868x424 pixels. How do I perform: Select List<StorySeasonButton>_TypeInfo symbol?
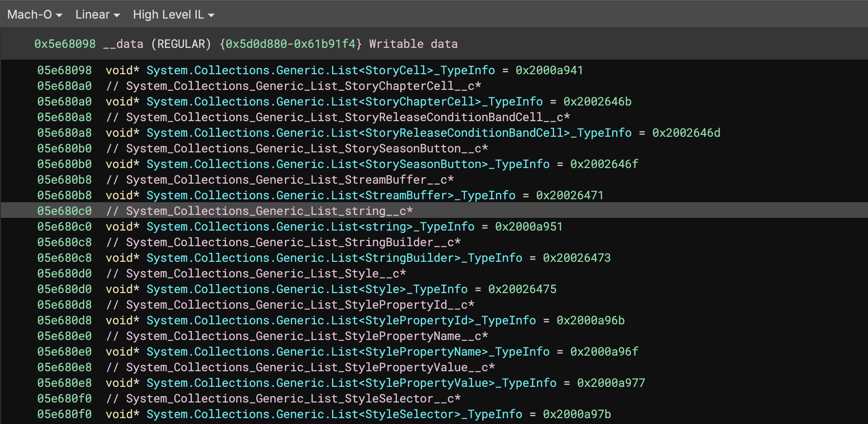[348, 164]
